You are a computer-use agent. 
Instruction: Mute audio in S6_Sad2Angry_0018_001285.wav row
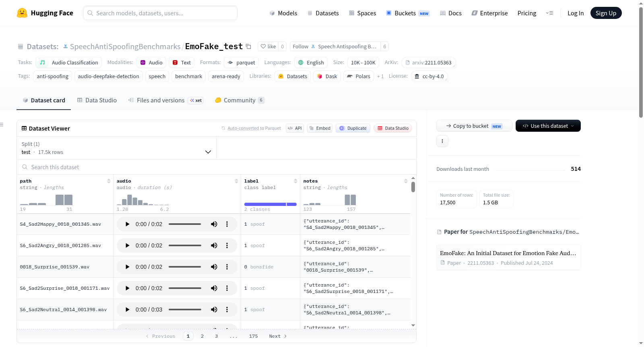214,245
